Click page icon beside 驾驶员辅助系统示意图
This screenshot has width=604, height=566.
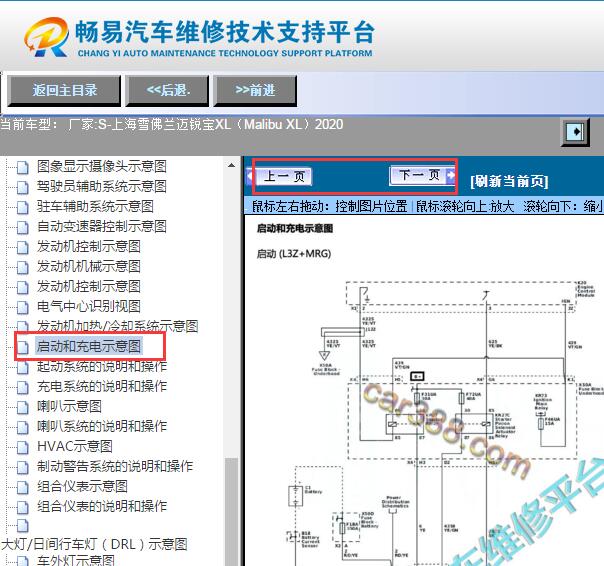[23, 187]
